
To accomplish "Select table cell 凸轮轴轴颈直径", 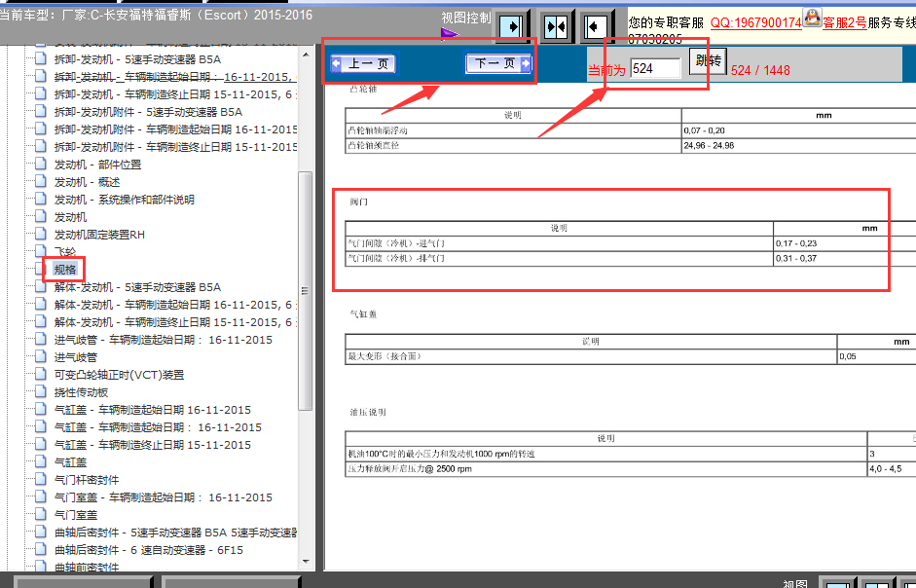I will click(x=513, y=145).
